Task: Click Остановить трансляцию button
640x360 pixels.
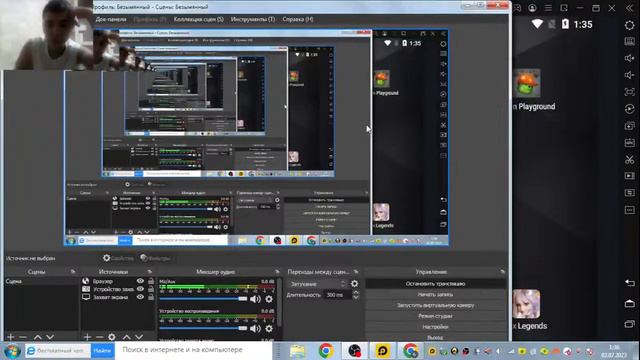Action: coord(435,284)
